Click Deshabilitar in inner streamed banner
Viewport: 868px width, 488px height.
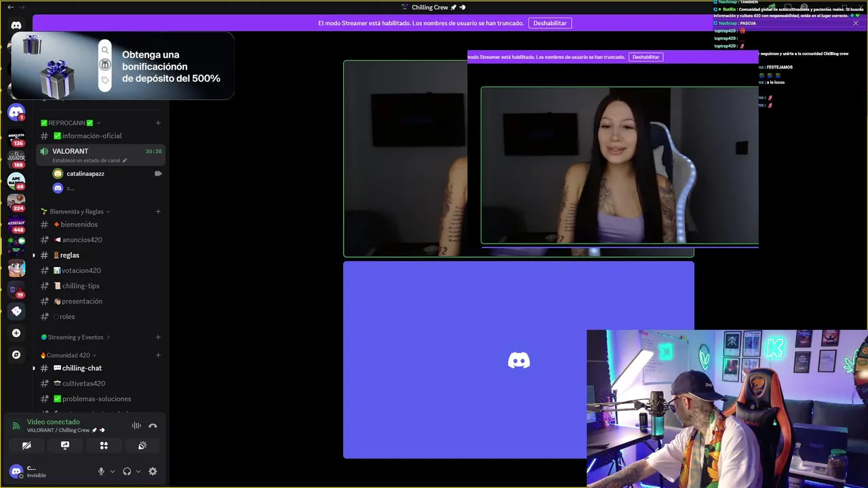click(x=646, y=57)
